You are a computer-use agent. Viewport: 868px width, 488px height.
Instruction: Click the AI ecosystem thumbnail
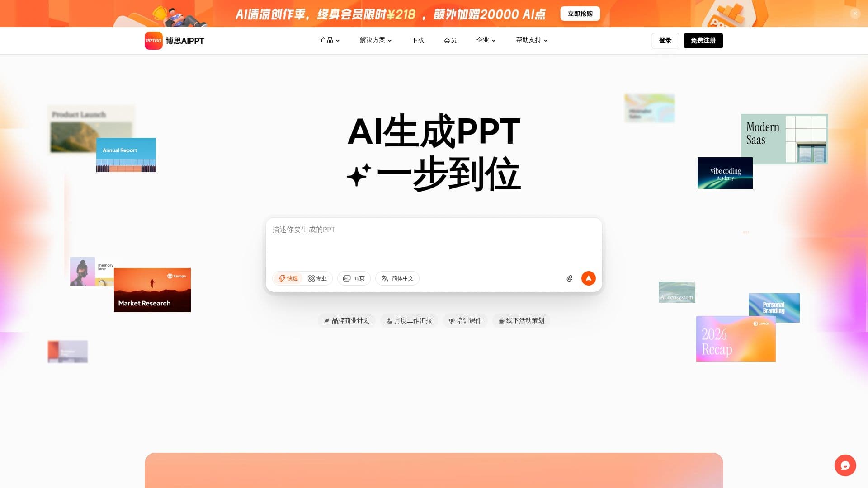pyautogui.click(x=677, y=292)
